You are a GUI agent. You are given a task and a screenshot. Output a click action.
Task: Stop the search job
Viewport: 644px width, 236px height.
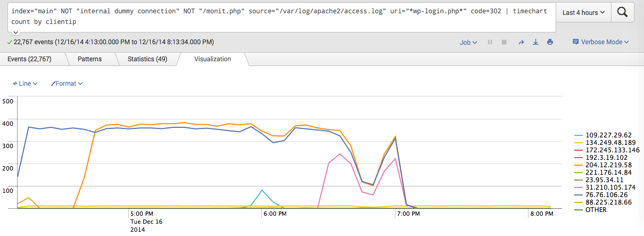(x=504, y=42)
